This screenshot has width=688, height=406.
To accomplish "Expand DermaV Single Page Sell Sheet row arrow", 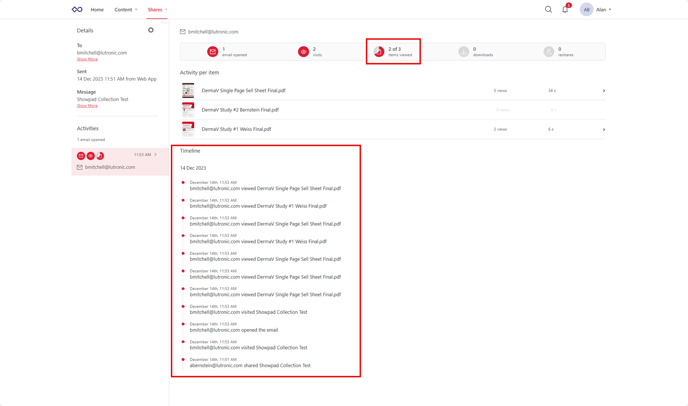I will tap(603, 91).
